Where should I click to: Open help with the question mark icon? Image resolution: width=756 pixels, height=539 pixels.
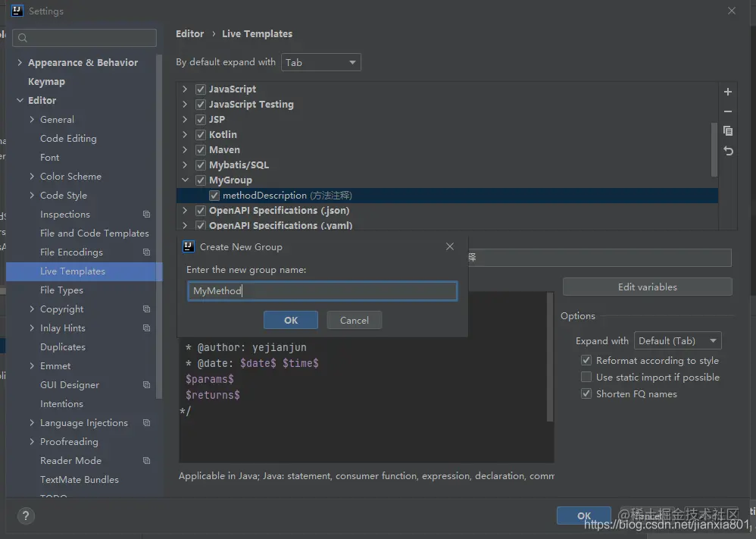pos(26,515)
